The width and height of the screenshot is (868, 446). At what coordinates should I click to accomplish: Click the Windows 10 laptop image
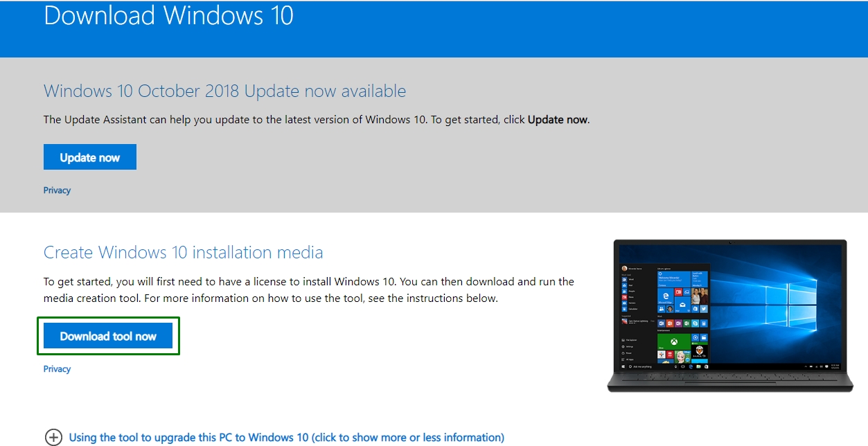(x=730, y=316)
